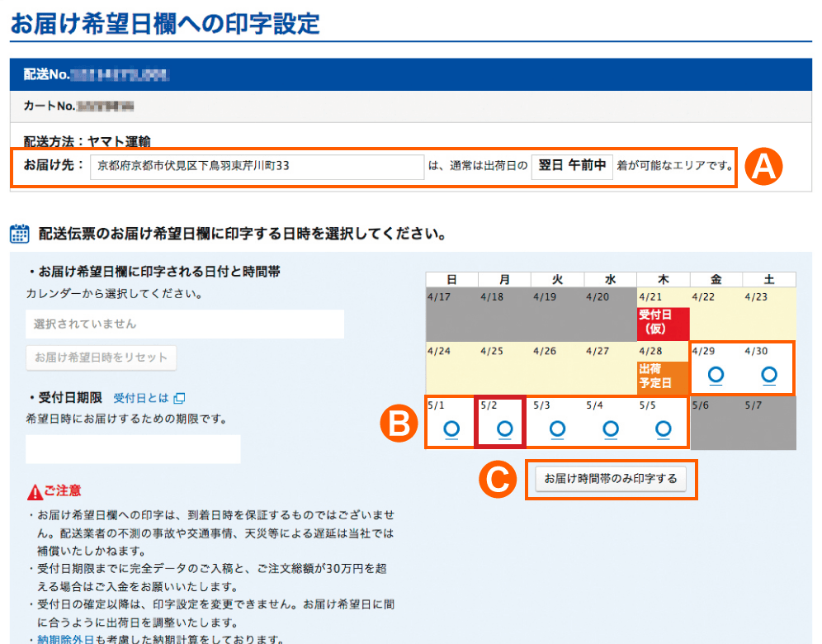Click the delivery address input field

click(257, 165)
